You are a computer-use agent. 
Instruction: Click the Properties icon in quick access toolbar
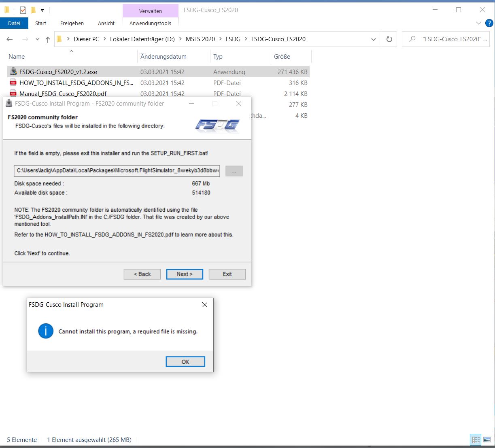point(23,10)
